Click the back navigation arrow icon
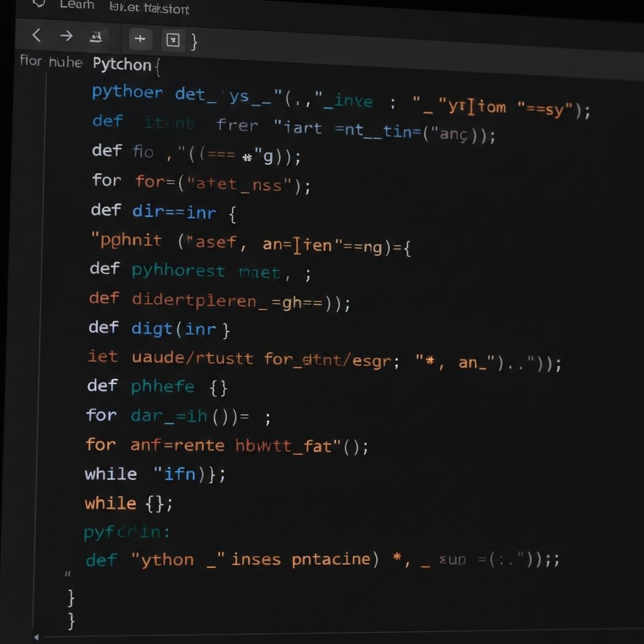Screen dimensions: 644x644 pyautogui.click(x=36, y=36)
